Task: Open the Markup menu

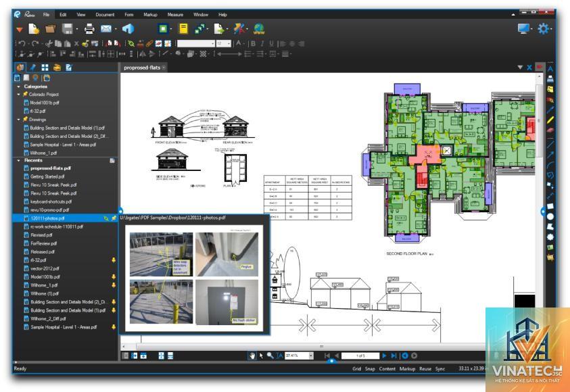Action: coord(150,15)
